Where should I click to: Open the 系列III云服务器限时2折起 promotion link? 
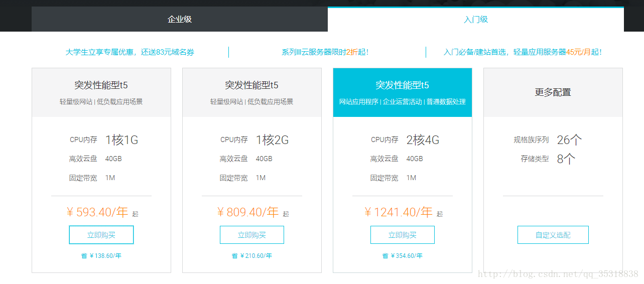pyautogui.click(x=325, y=52)
